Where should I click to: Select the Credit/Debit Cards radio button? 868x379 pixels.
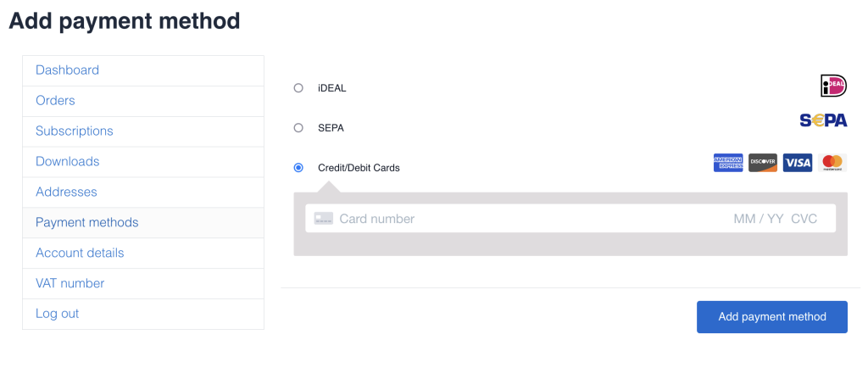pyautogui.click(x=298, y=168)
